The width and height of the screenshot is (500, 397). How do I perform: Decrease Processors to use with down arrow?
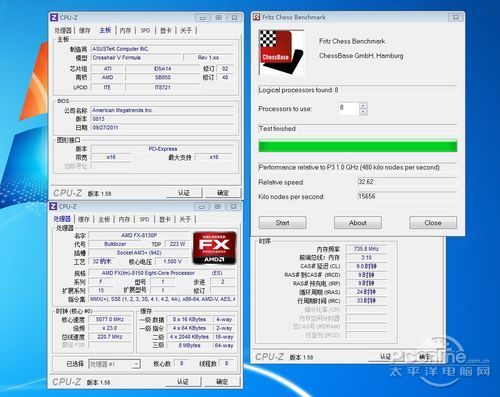point(363,112)
